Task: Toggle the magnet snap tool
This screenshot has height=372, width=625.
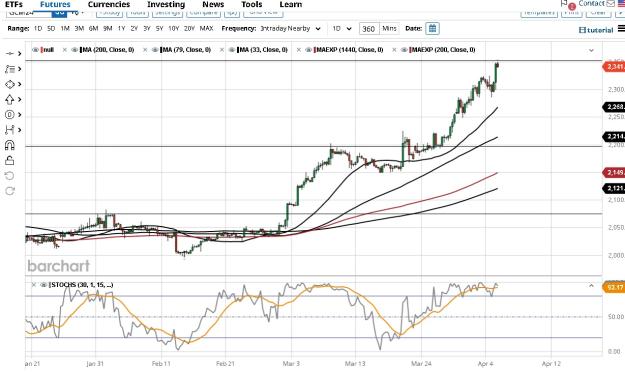Action: (10, 145)
